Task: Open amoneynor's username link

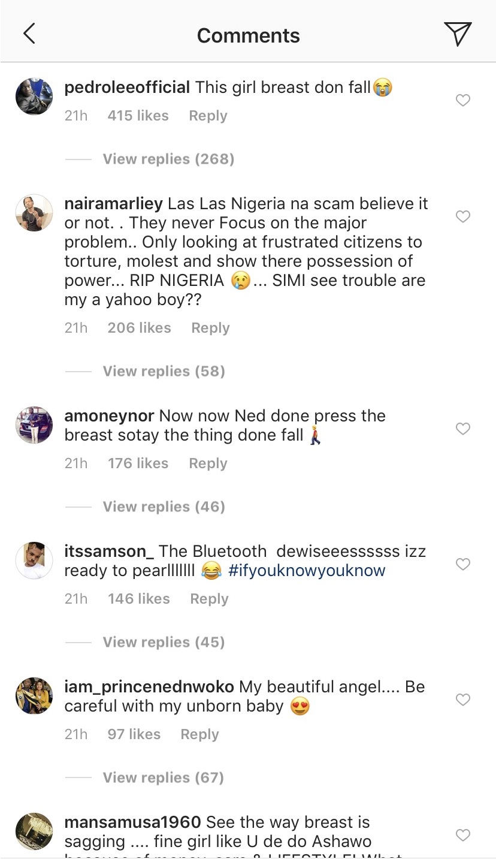Action: point(109,416)
